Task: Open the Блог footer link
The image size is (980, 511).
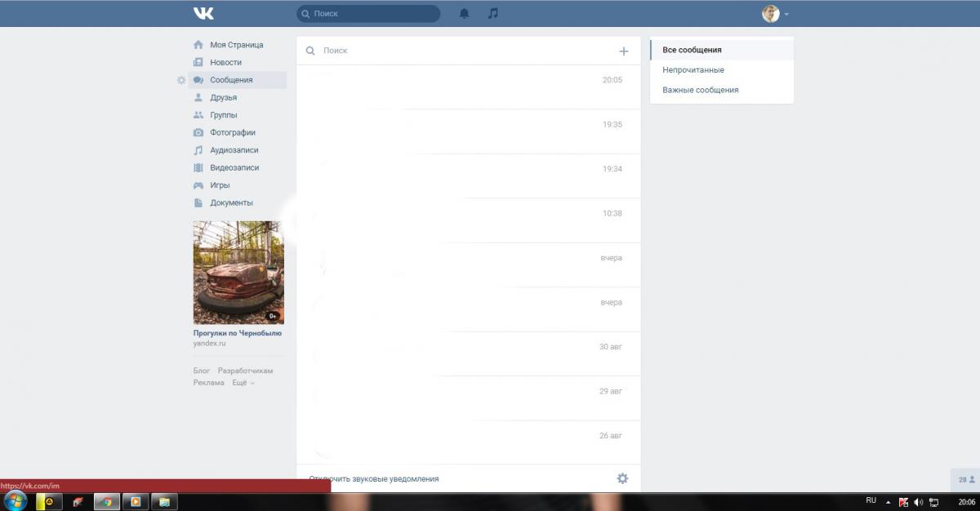Action: tap(202, 371)
